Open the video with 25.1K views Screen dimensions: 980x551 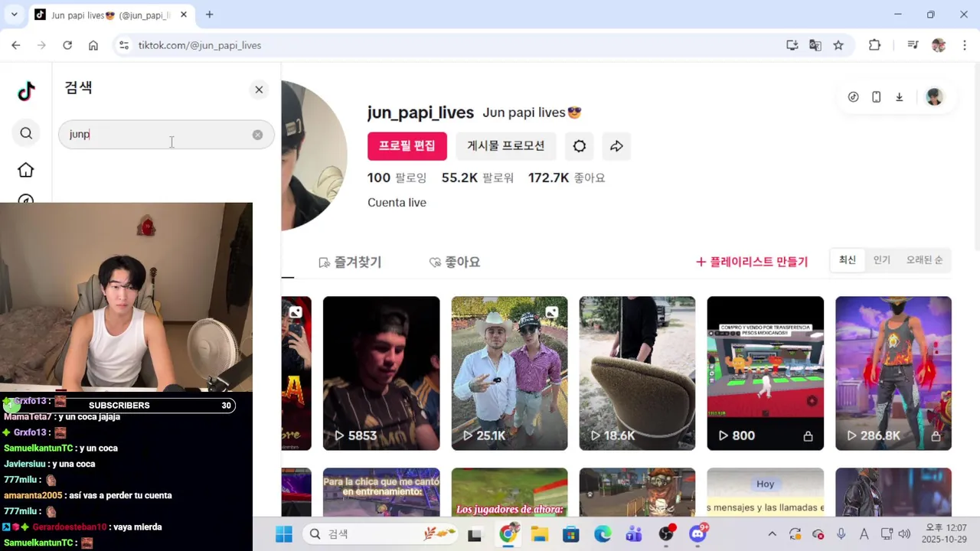click(509, 373)
